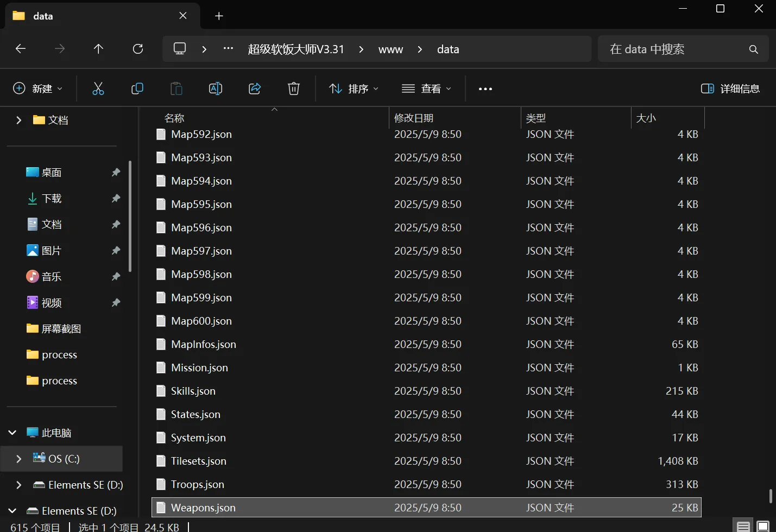Click the file list vertical scrollbar
Image resolution: width=776 pixels, height=532 pixels.
[x=770, y=496]
